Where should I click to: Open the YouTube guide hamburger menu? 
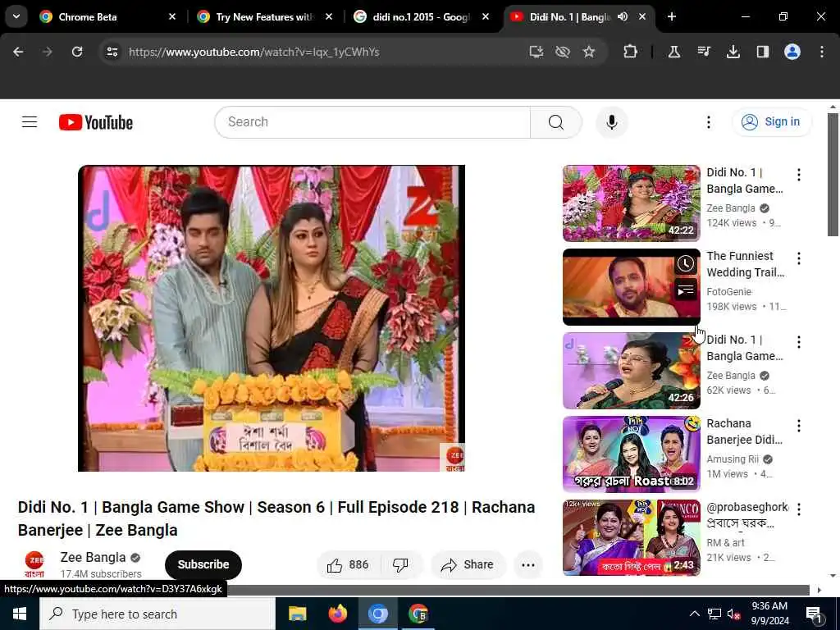pyautogui.click(x=30, y=122)
